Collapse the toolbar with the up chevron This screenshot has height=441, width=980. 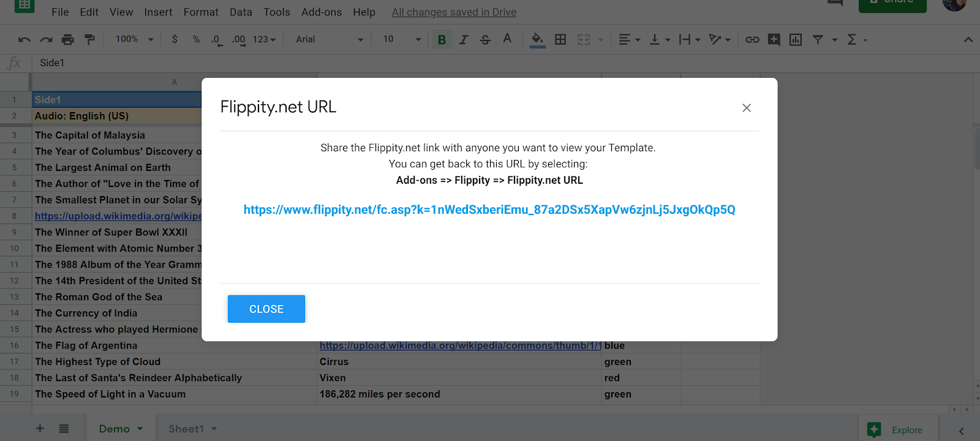tap(968, 40)
